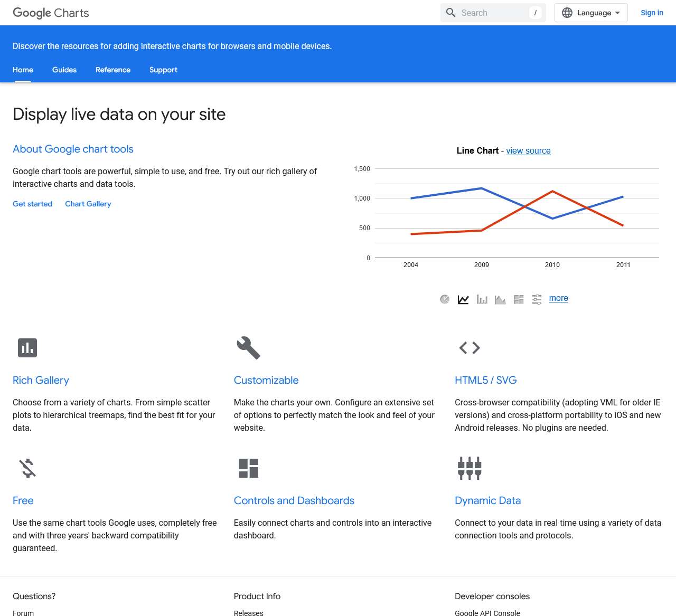The height and width of the screenshot is (616, 676).
Task: Open the HTML5 / SVG heading link
Action: click(x=486, y=380)
